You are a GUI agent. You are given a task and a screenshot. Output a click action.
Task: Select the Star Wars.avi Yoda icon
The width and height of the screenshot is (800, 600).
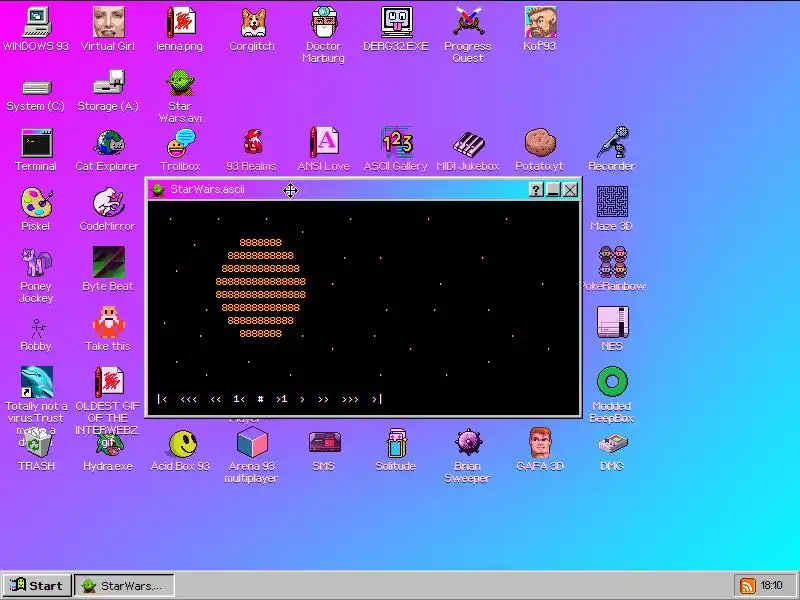(x=180, y=96)
